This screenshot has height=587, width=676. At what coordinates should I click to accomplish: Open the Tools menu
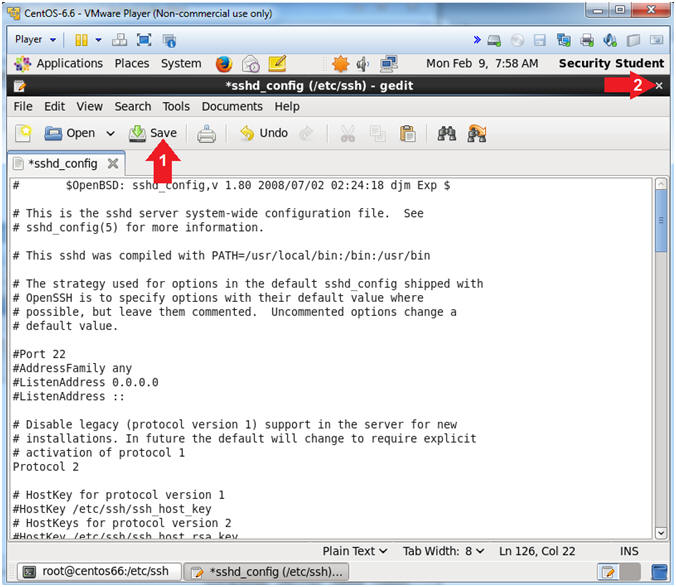point(176,106)
